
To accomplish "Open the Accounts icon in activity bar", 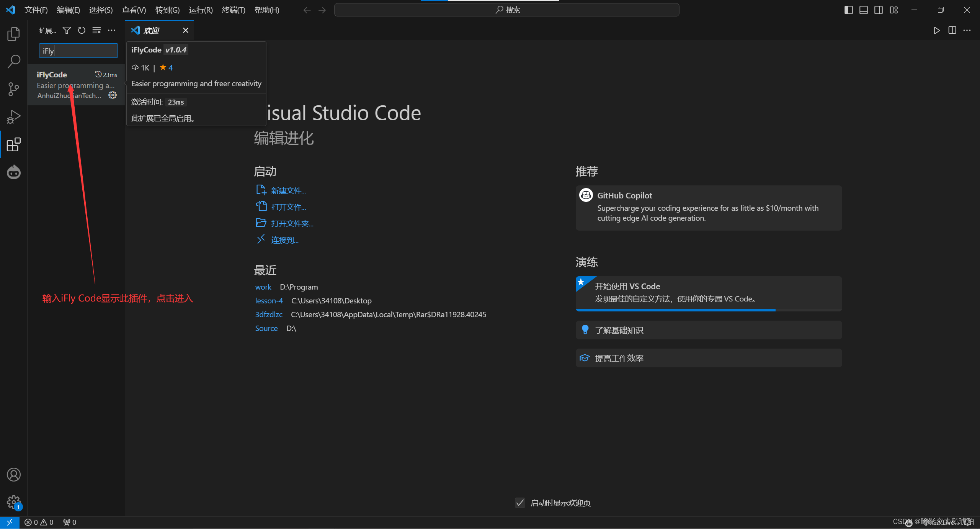I will [13, 475].
